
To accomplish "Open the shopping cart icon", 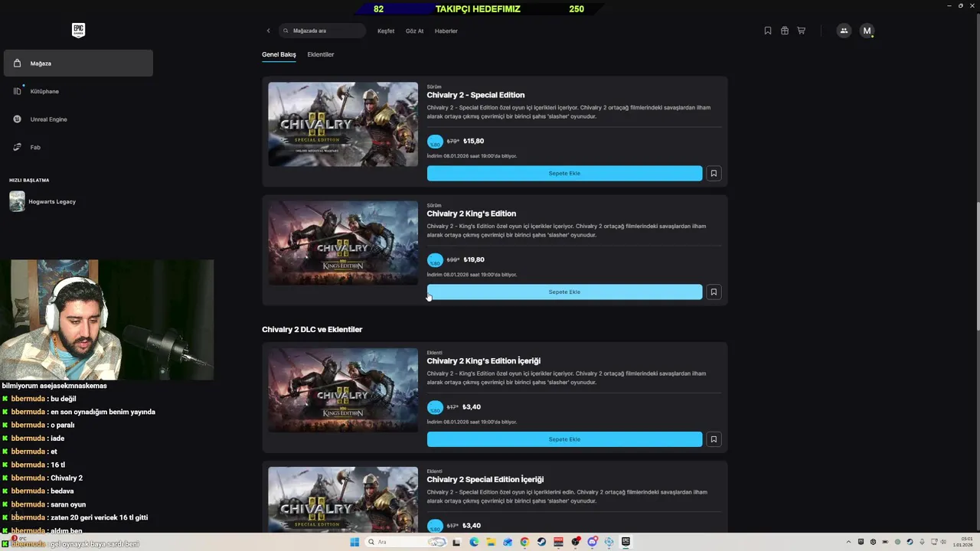I will coord(802,31).
